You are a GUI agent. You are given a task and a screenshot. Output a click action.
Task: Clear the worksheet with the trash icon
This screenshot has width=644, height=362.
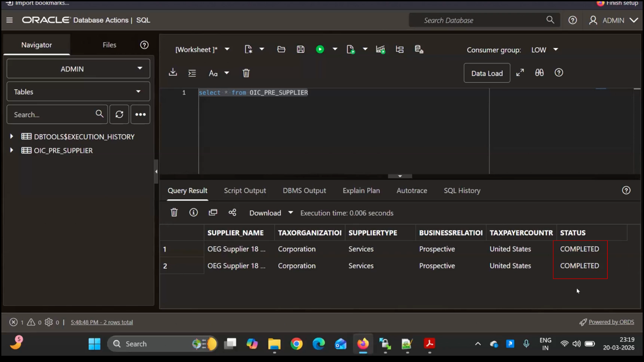click(247, 73)
